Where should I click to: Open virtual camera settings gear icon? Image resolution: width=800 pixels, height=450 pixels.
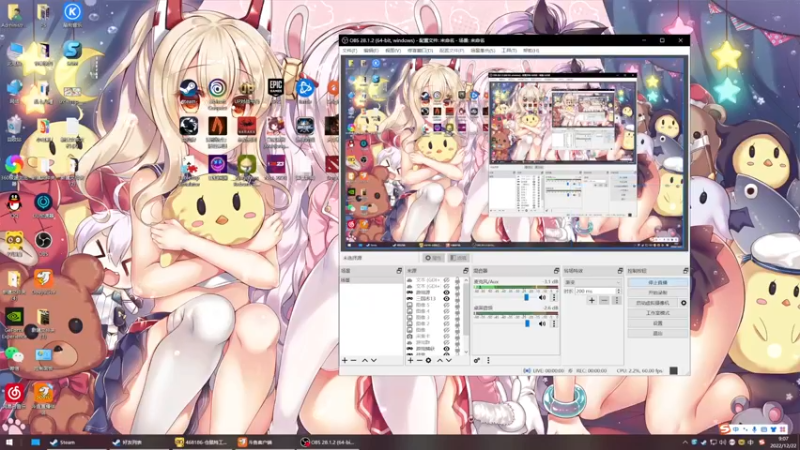684,303
